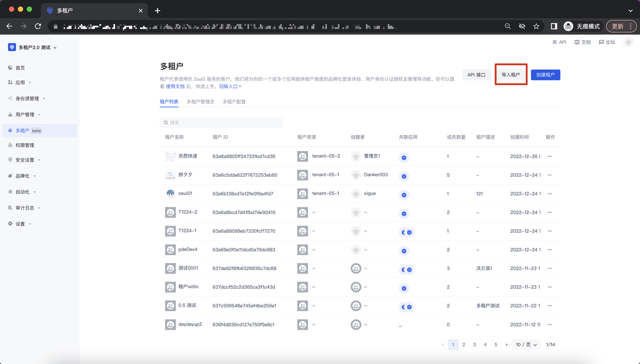Open the user avatar at top right
The image size is (640, 364).
click(628, 42)
